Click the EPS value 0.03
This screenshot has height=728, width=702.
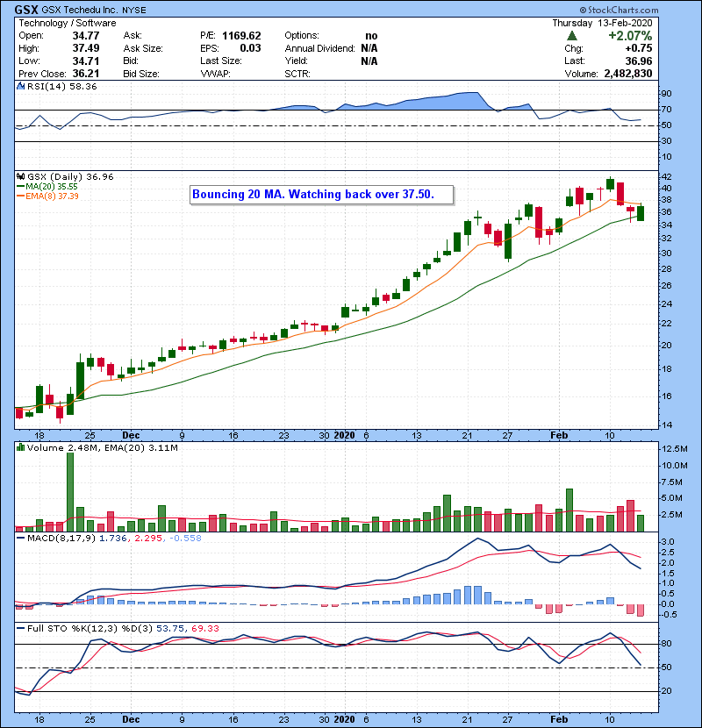(250, 48)
